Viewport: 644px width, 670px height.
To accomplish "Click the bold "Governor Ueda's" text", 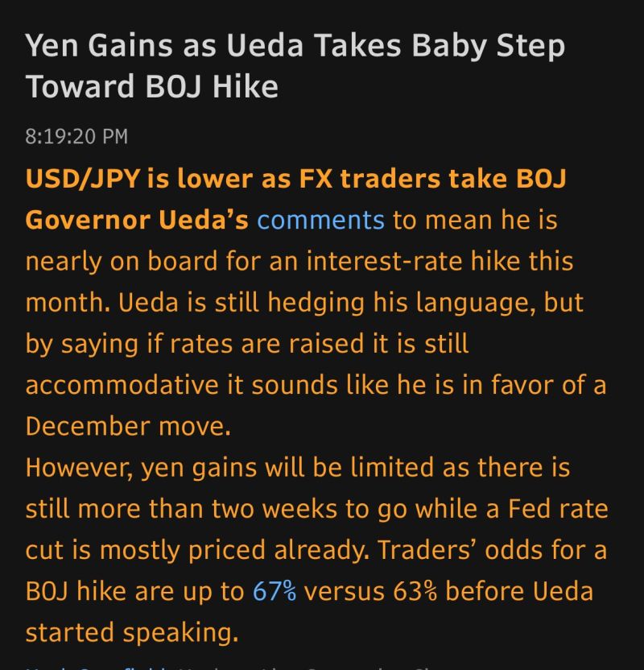I will (137, 220).
